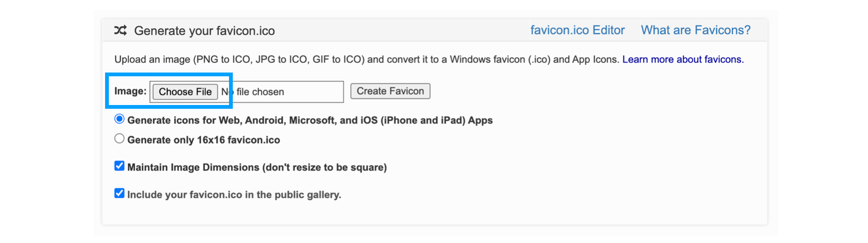Screen dimensions: 868x243
Task: Select the Web, Android, Microsoft, iOS radio circle
Action: [x=119, y=119]
